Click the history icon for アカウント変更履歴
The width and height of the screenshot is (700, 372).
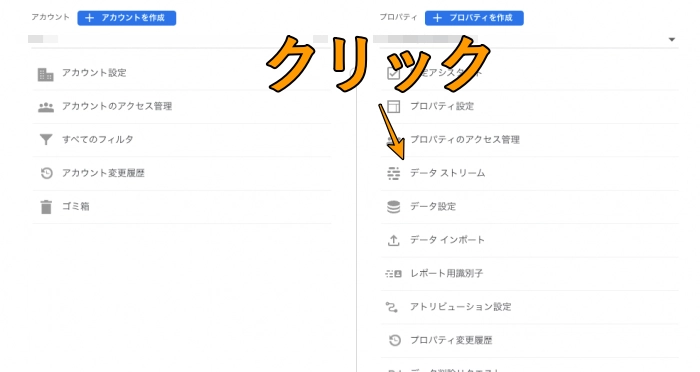pos(46,173)
